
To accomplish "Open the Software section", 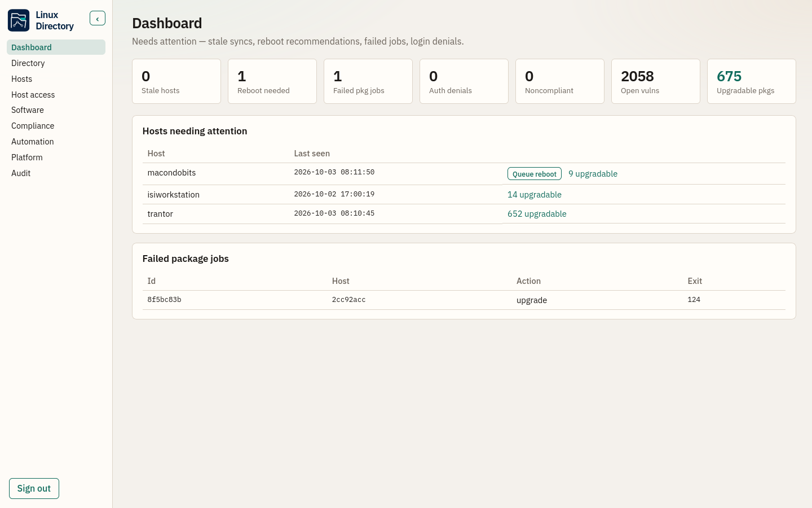I will pyautogui.click(x=56, y=110).
